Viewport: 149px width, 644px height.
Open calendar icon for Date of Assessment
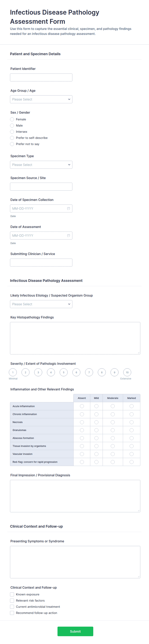tap(69, 236)
